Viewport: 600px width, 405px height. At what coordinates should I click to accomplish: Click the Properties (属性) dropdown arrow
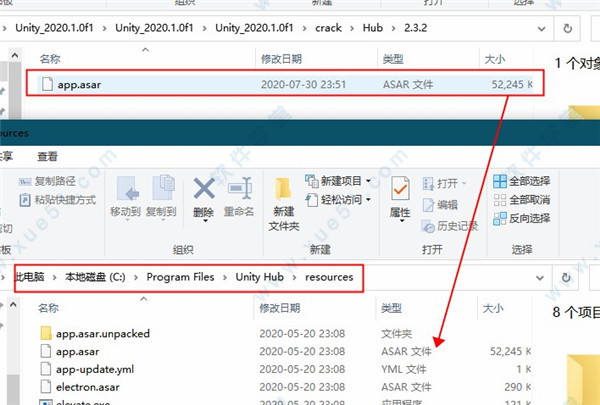click(x=402, y=220)
